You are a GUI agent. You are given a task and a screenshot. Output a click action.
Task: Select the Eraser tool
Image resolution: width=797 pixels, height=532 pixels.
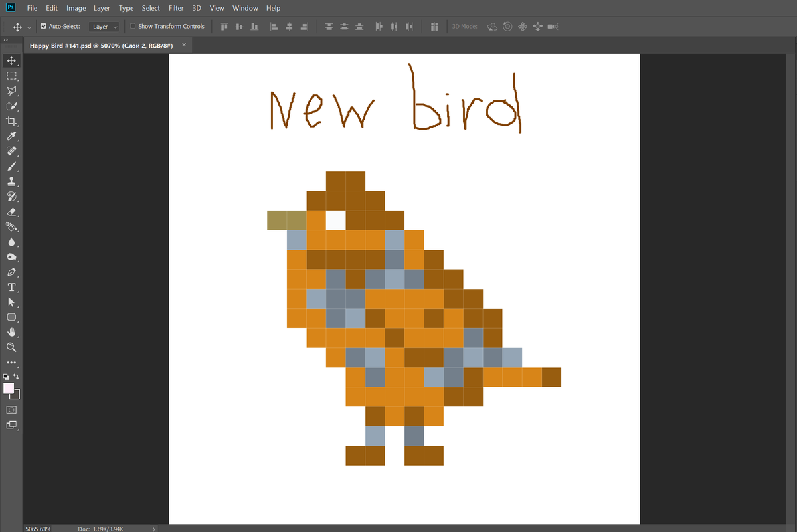(x=11, y=212)
